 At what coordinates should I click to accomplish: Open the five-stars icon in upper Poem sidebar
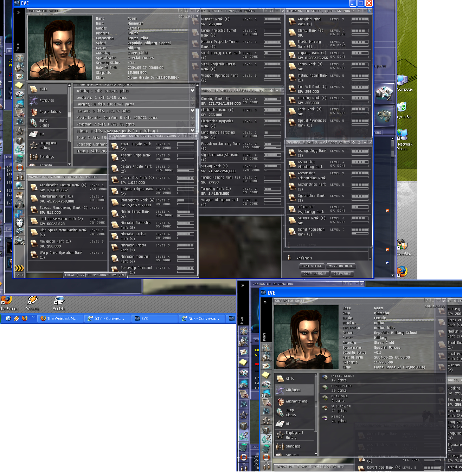(20, 131)
